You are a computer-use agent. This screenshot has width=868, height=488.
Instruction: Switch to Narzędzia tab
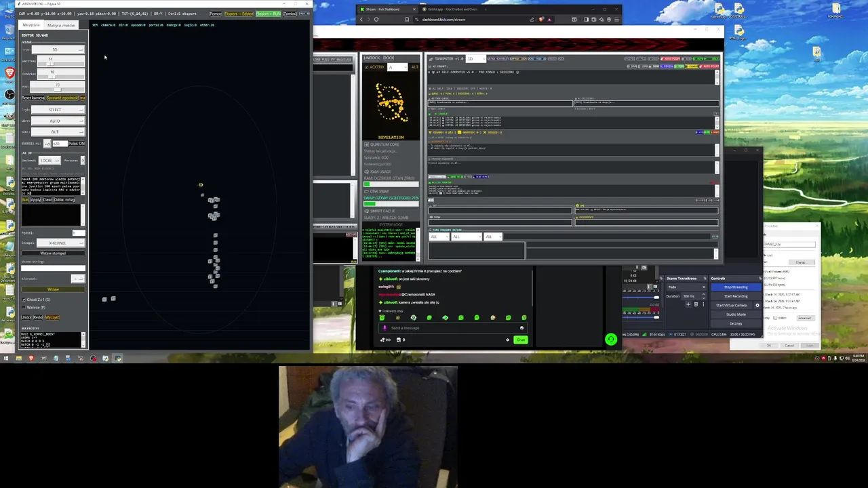[31, 25]
